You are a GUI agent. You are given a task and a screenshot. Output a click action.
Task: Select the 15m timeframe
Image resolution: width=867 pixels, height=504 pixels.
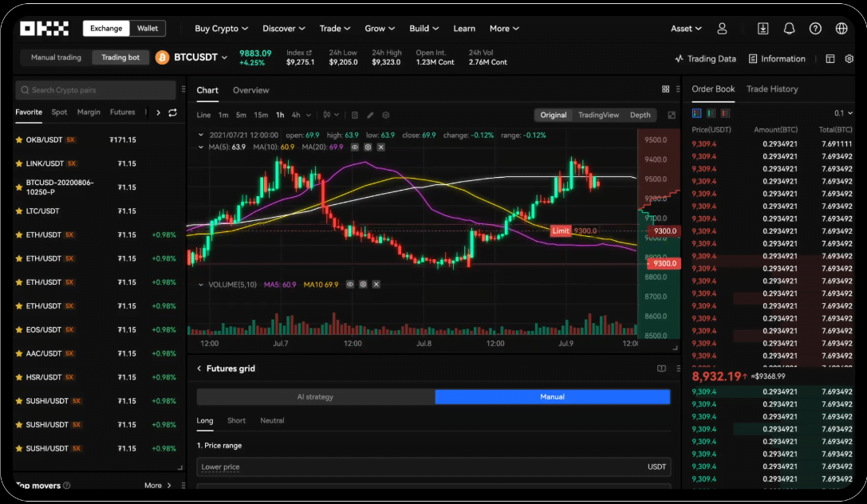(x=261, y=115)
